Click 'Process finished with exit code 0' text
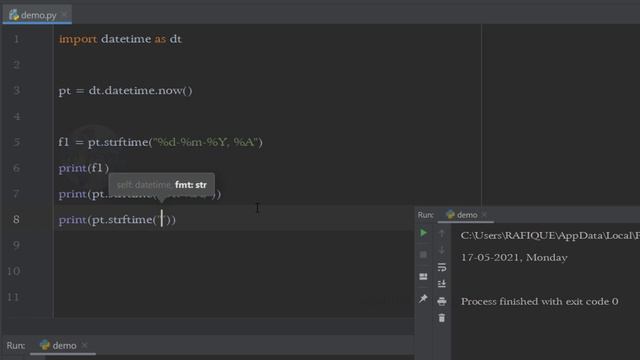The height and width of the screenshot is (360, 640). pos(540,301)
